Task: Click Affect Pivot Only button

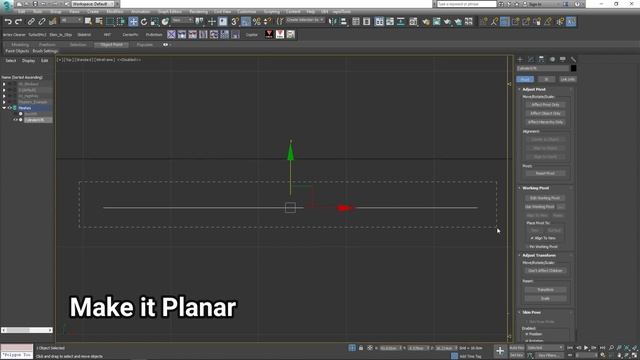Action: pyautogui.click(x=545, y=105)
